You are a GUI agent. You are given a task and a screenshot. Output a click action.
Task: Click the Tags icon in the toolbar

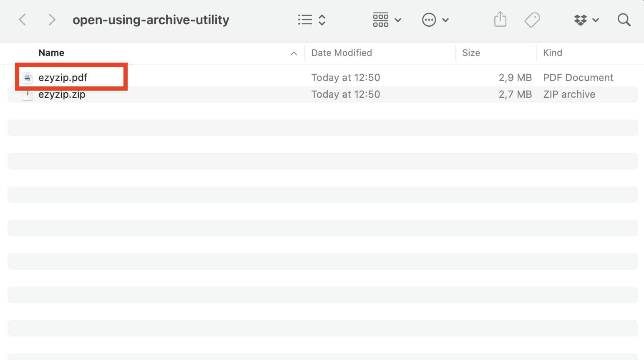pos(532,19)
